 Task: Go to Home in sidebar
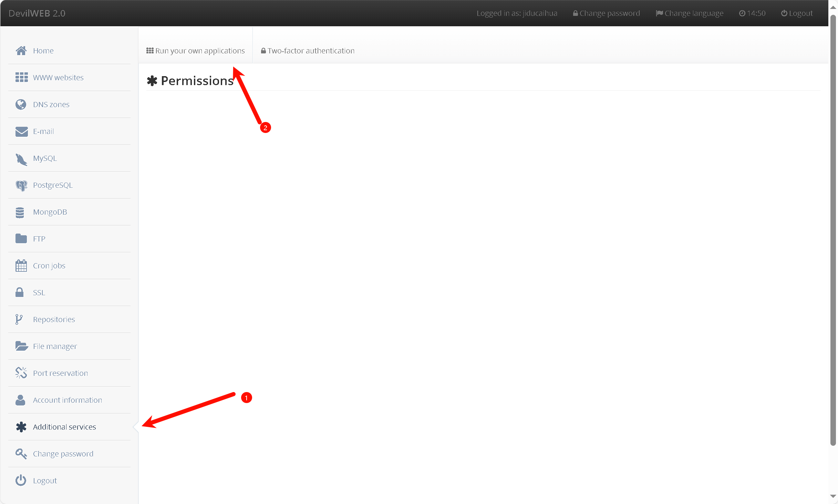pos(69,51)
